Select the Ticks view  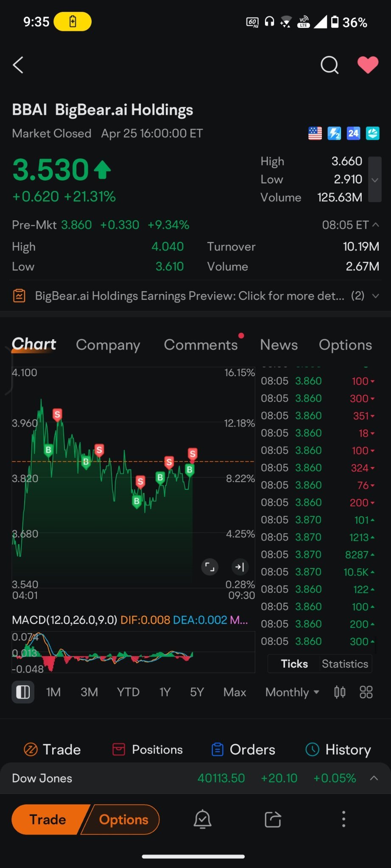(x=294, y=664)
